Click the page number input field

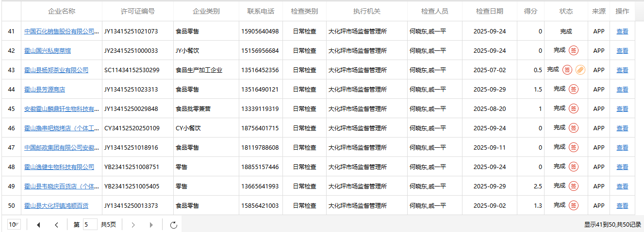click(x=90, y=225)
